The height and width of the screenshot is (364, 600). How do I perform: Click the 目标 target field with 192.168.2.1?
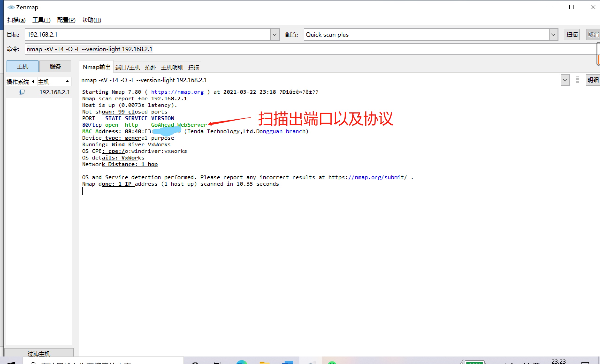point(152,34)
